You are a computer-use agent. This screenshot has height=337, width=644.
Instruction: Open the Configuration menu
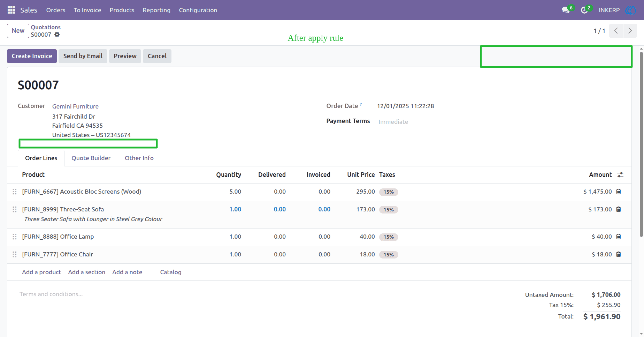point(198,10)
